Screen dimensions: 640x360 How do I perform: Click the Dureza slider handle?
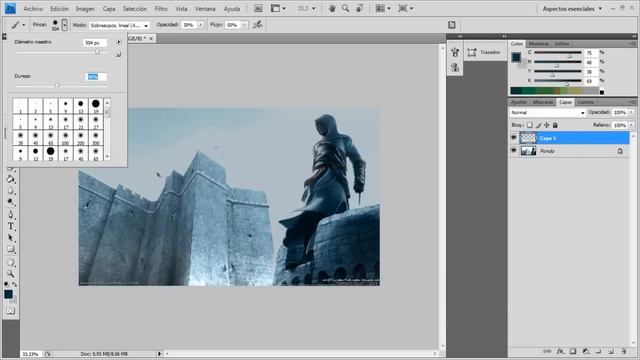(x=58, y=85)
